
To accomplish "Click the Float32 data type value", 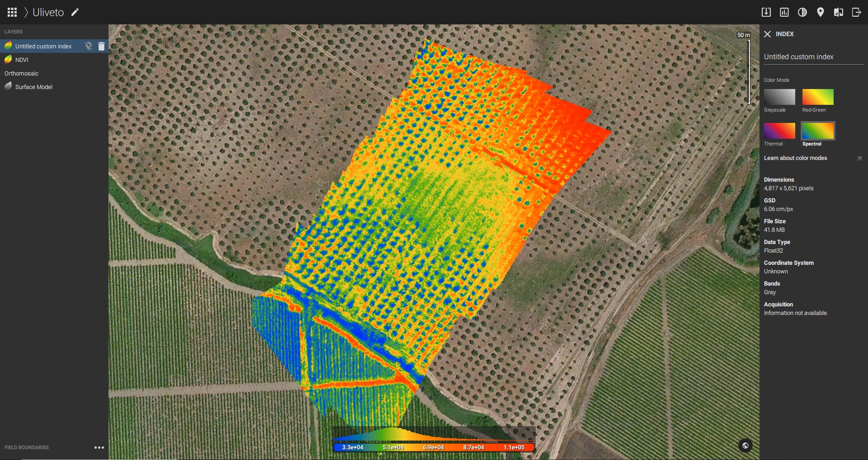I will coord(774,251).
